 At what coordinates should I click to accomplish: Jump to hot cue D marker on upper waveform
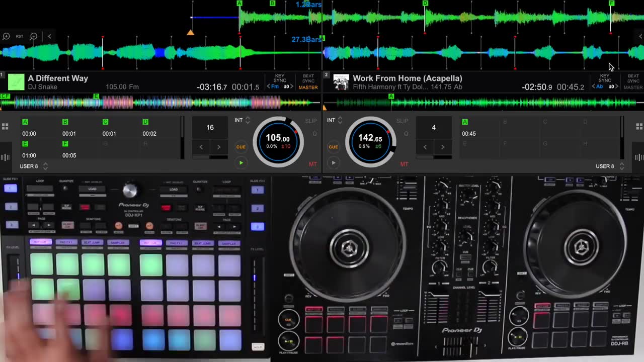(425, 3)
